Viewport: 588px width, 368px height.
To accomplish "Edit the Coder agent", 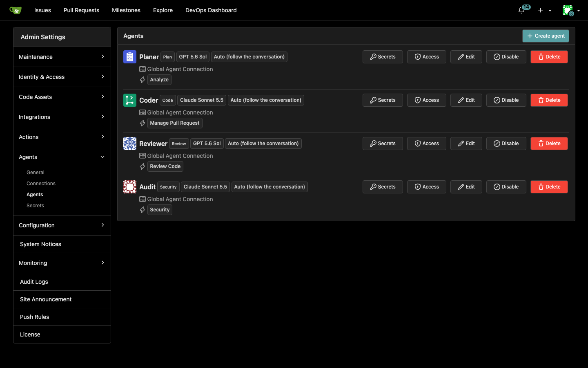I will (x=466, y=100).
